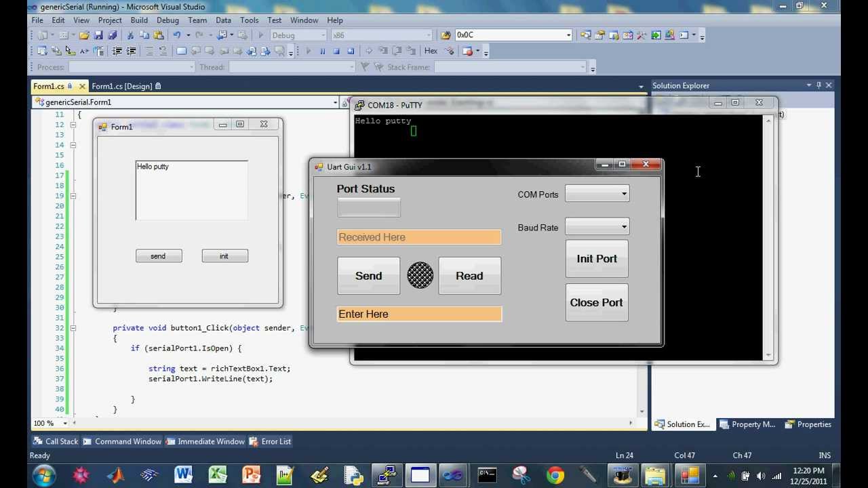Cut selection using scissors icon
The width and height of the screenshot is (868, 488).
pyautogui.click(x=130, y=35)
